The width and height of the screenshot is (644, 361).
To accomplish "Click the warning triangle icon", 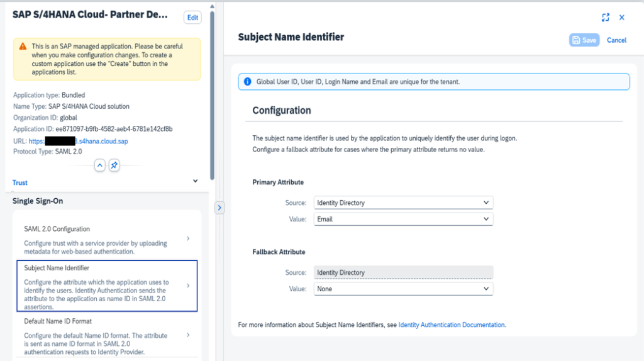I will pyautogui.click(x=23, y=47).
